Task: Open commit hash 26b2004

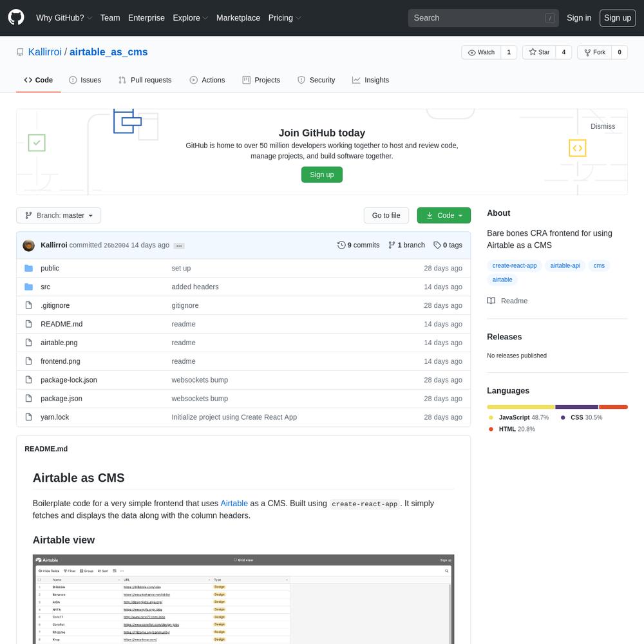Action: (116, 245)
